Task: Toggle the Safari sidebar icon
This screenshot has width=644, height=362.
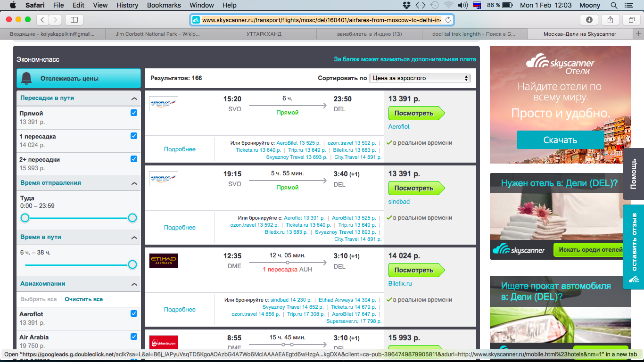Action: pos(74,20)
